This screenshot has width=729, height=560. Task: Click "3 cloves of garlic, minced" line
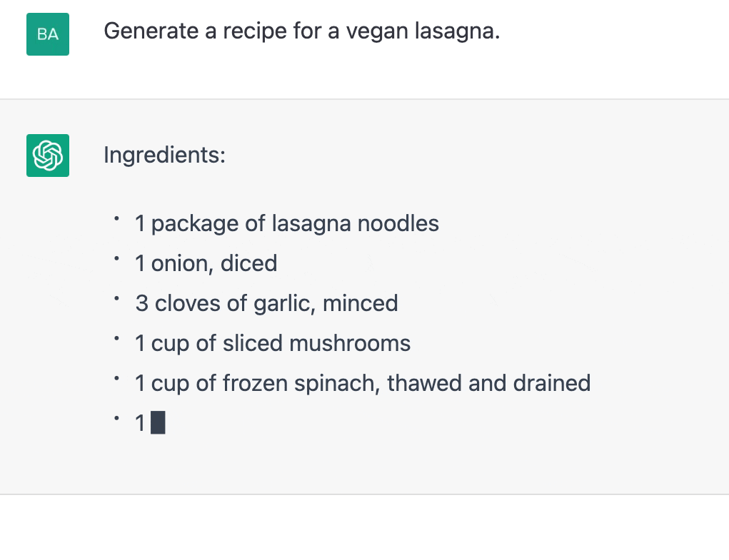click(x=266, y=304)
